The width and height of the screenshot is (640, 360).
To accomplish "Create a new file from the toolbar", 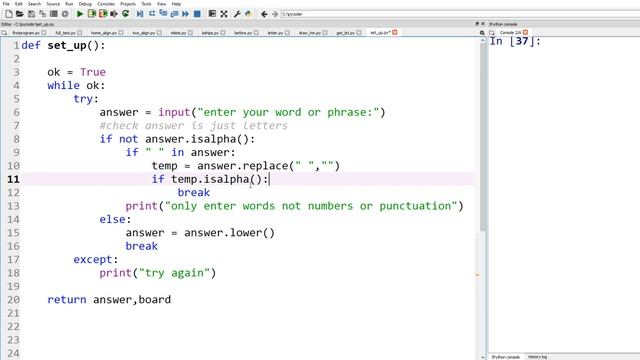I will [x=9, y=14].
